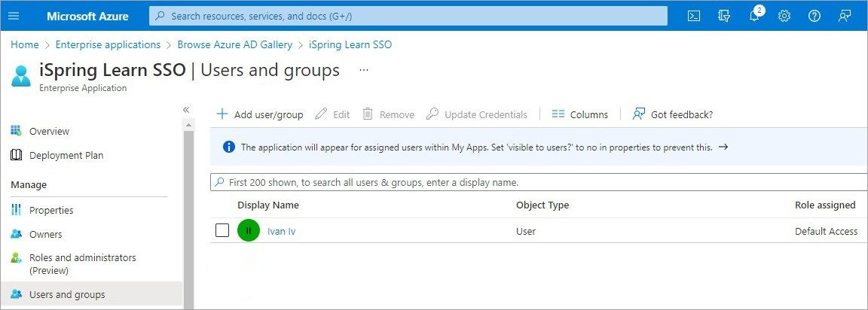868x310 pixels.
Task: Go to Enterprise applications breadcrumb
Action: (108, 44)
